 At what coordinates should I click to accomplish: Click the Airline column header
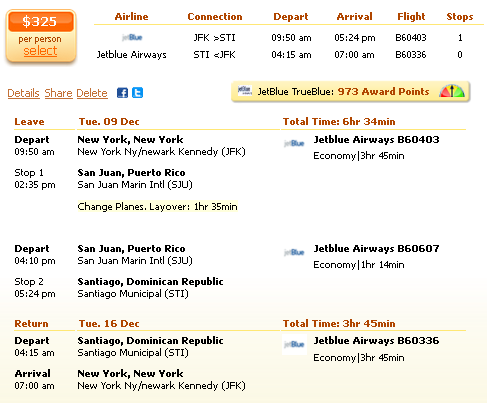[x=131, y=17]
